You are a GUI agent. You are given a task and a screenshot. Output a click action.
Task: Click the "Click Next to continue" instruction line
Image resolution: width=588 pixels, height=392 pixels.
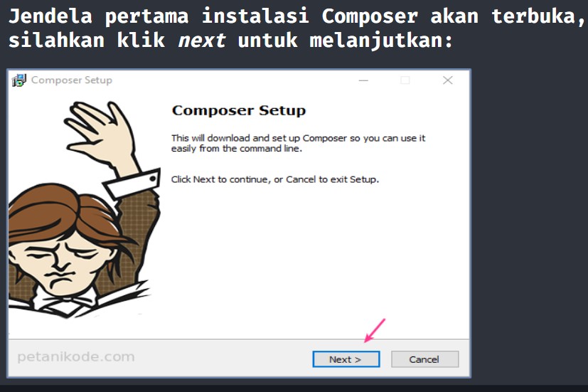275,179
